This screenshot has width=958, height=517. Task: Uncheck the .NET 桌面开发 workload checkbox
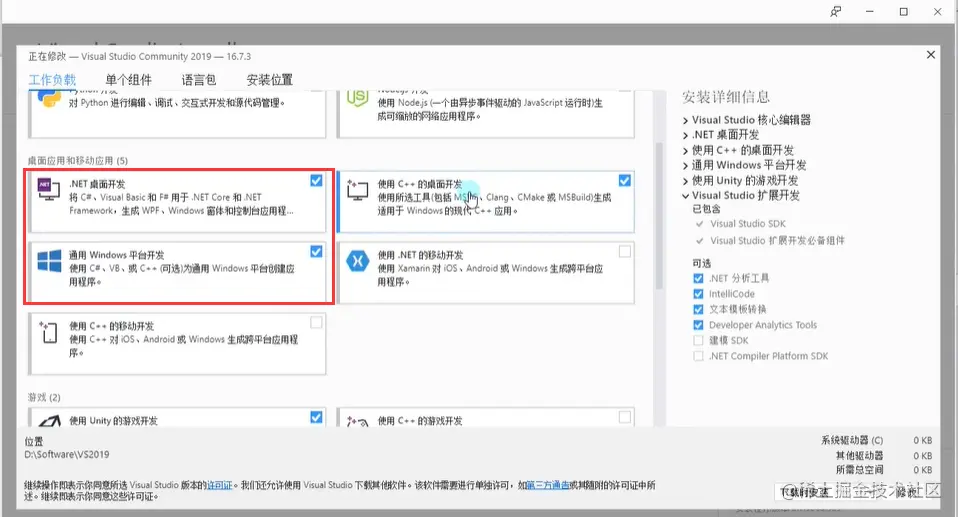tap(316, 180)
